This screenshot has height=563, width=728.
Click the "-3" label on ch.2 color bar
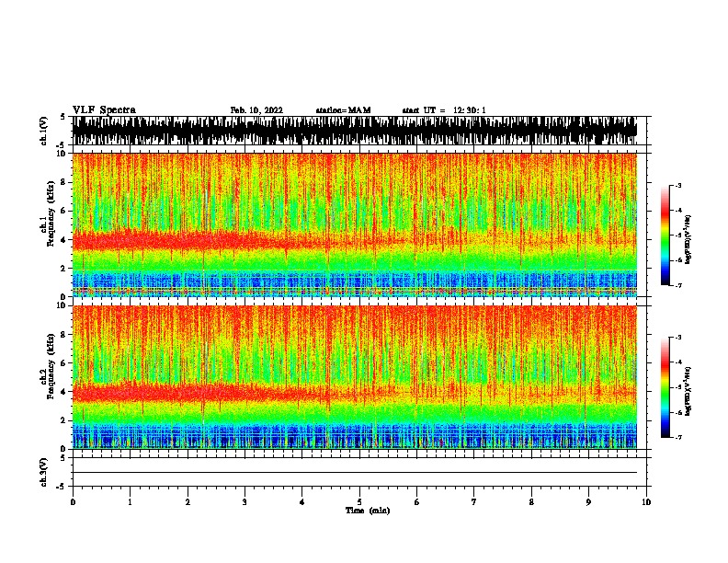pyautogui.click(x=678, y=338)
